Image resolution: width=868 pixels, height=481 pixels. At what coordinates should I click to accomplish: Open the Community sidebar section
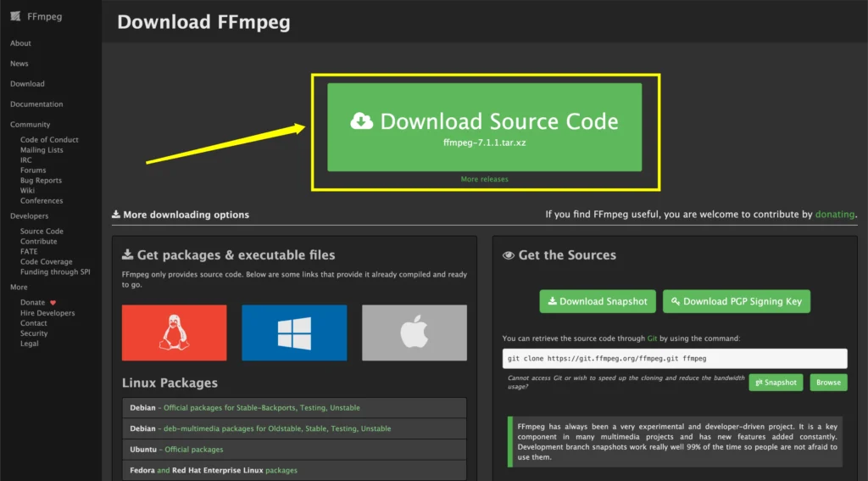point(30,125)
